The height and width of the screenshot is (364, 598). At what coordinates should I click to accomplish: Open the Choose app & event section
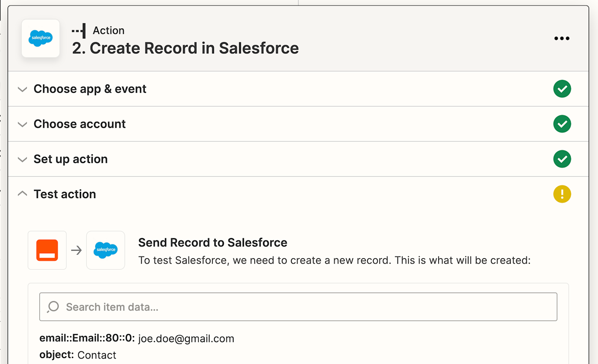pyautogui.click(x=90, y=89)
